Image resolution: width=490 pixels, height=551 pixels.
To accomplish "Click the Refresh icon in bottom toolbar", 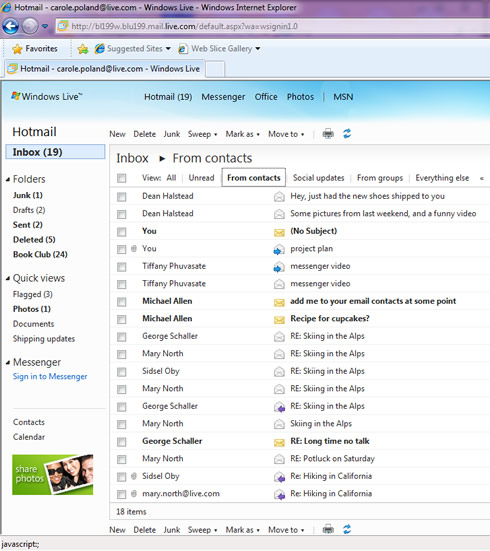I will click(x=347, y=529).
